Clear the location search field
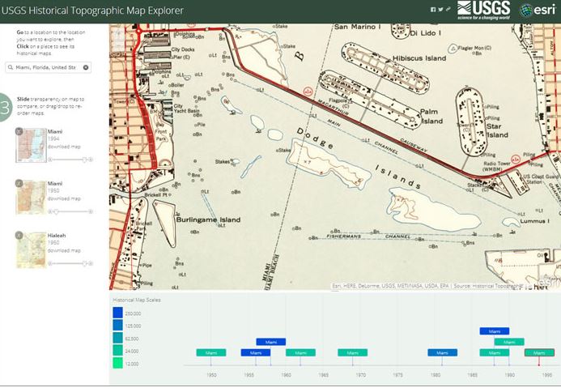 pyautogui.click(x=86, y=68)
